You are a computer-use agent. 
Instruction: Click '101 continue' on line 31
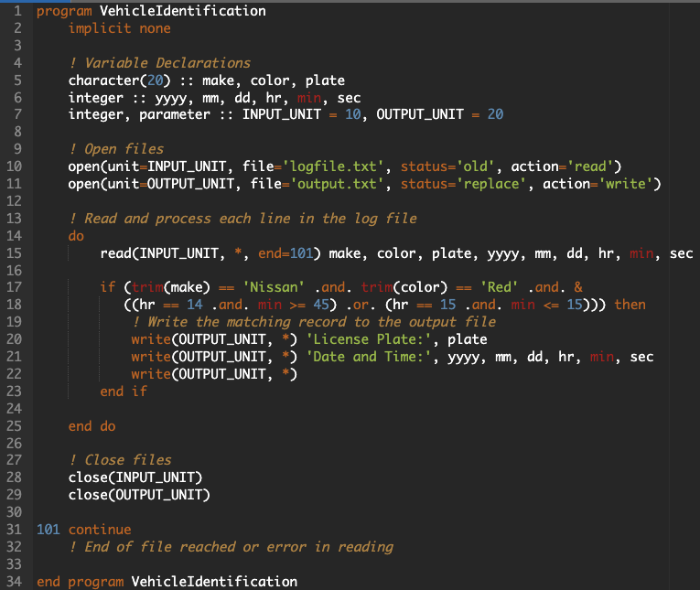click(84, 530)
